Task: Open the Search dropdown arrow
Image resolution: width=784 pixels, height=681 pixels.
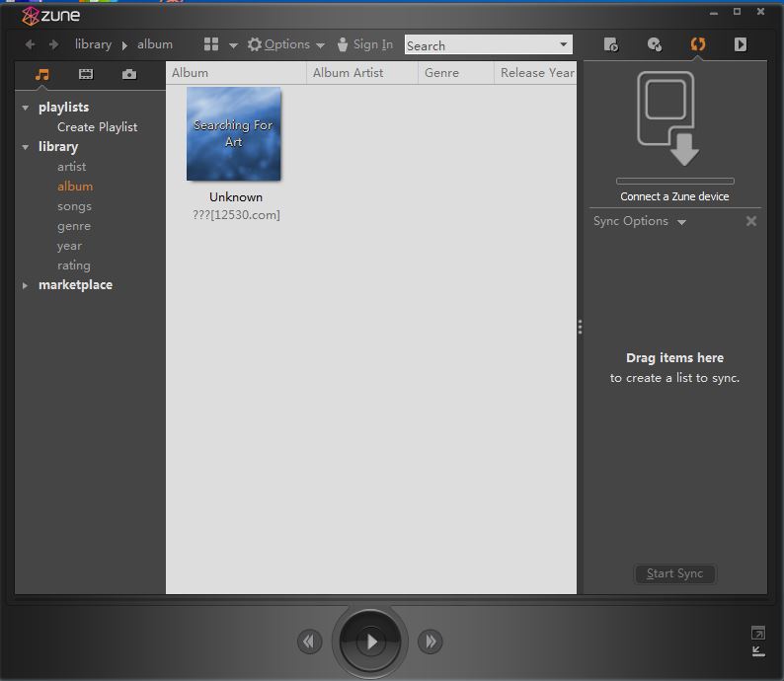Action: coord(564,44)
